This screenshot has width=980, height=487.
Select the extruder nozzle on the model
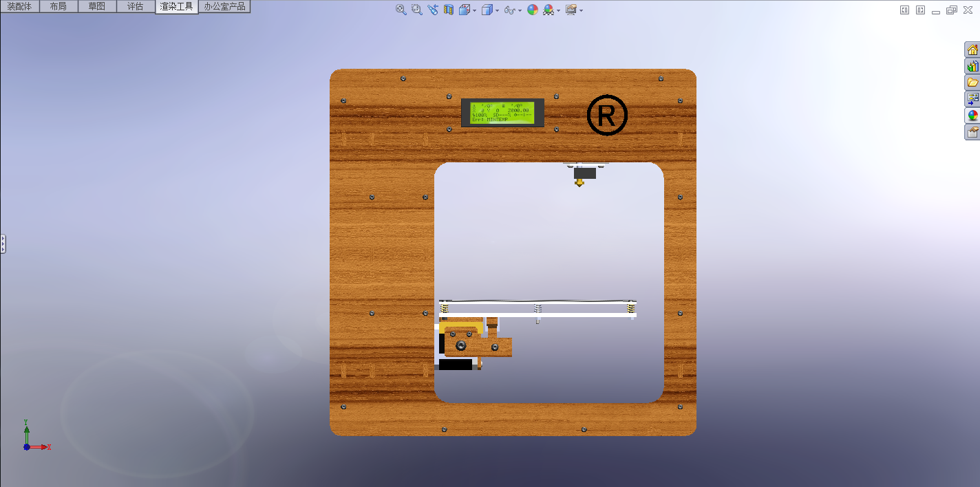point(580,182)
